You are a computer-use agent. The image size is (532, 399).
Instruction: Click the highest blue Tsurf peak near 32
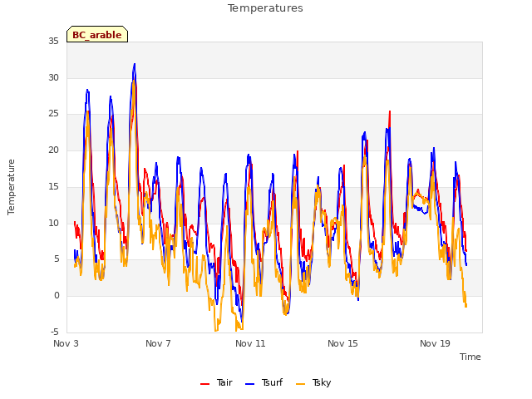135,64
